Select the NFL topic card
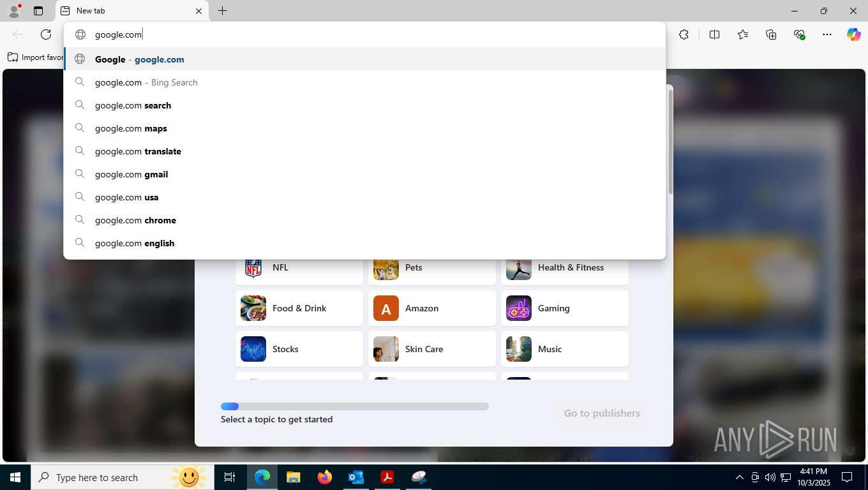The height and width of the screenshot is (490, 868). 299,271
